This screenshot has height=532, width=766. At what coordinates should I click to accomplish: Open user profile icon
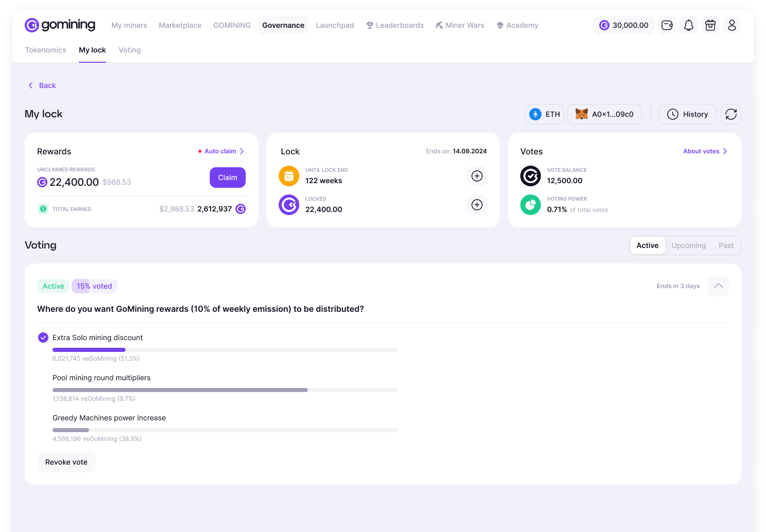pyautogui.click(x=732, y=25)
